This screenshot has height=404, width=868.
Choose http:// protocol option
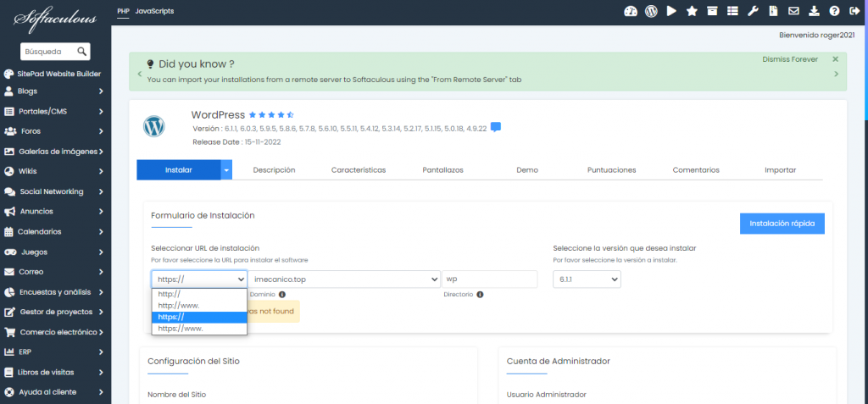[x=199, y=294]
